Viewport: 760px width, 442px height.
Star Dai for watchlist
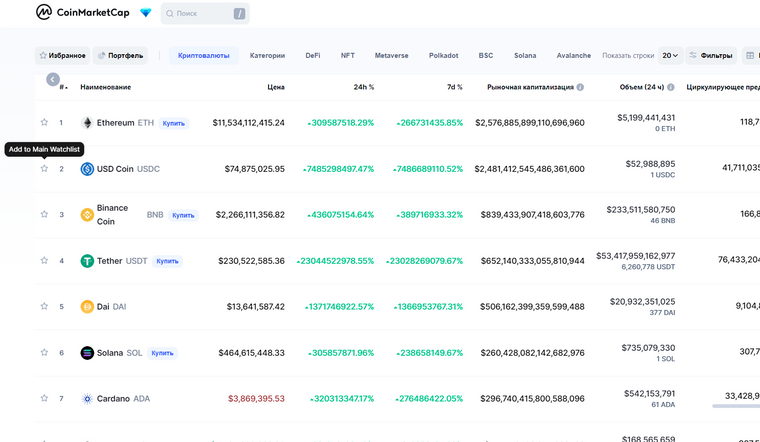click(x=44, y=306)
